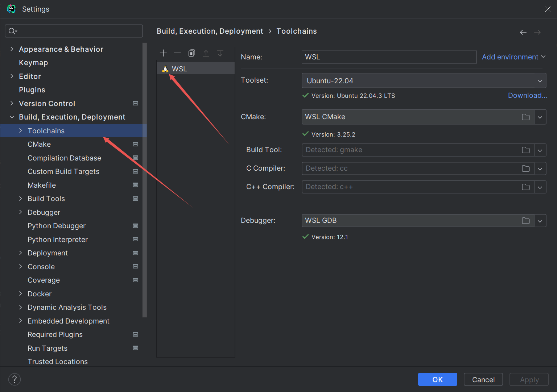Open the C++ Compiler dropdown arrow

point(540,187)
